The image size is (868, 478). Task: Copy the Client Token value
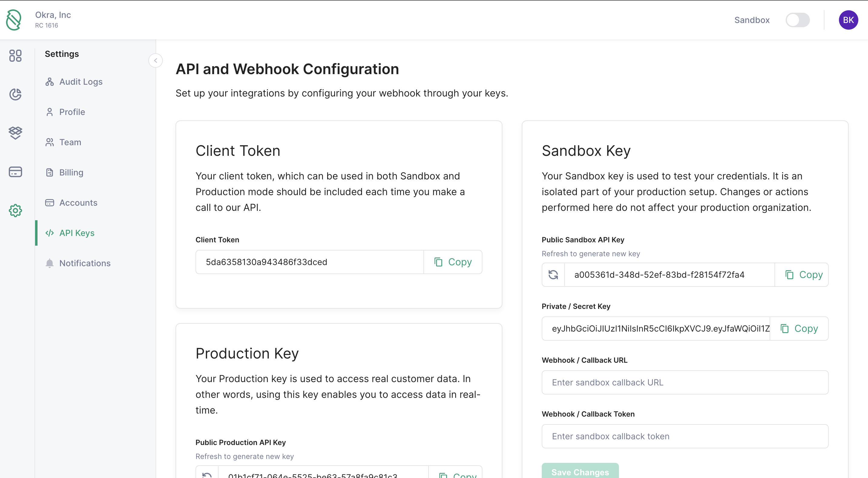(x=452, y=262)
